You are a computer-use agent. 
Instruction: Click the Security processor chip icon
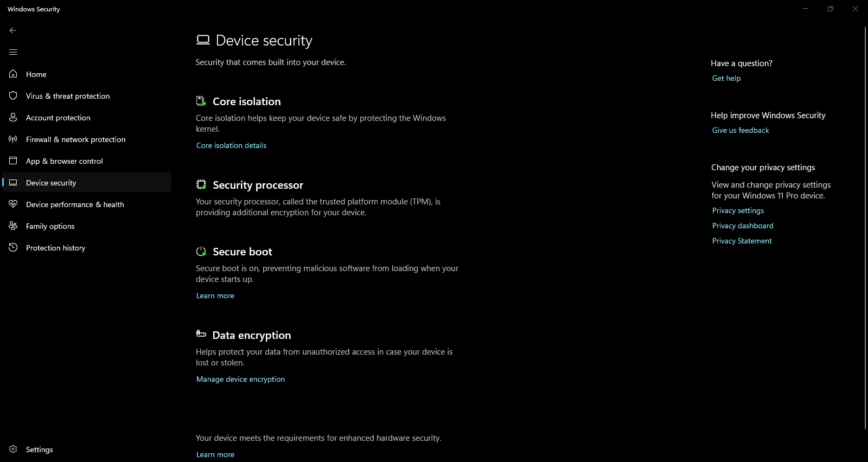[x=201, y=184]
